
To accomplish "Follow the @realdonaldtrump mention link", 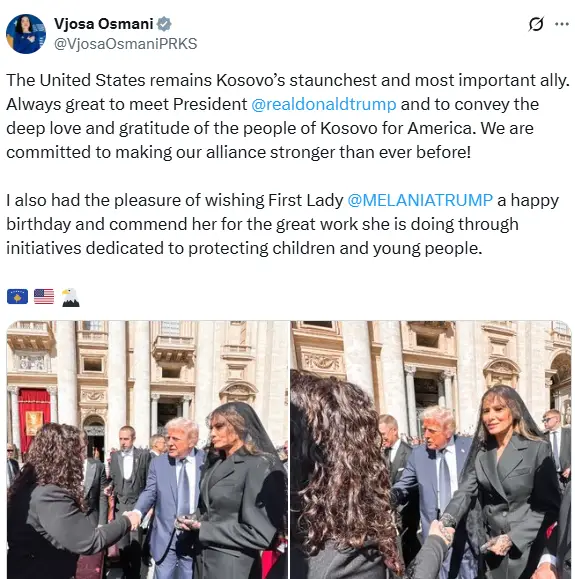I will pyautogui.click(x=324, y=105).
